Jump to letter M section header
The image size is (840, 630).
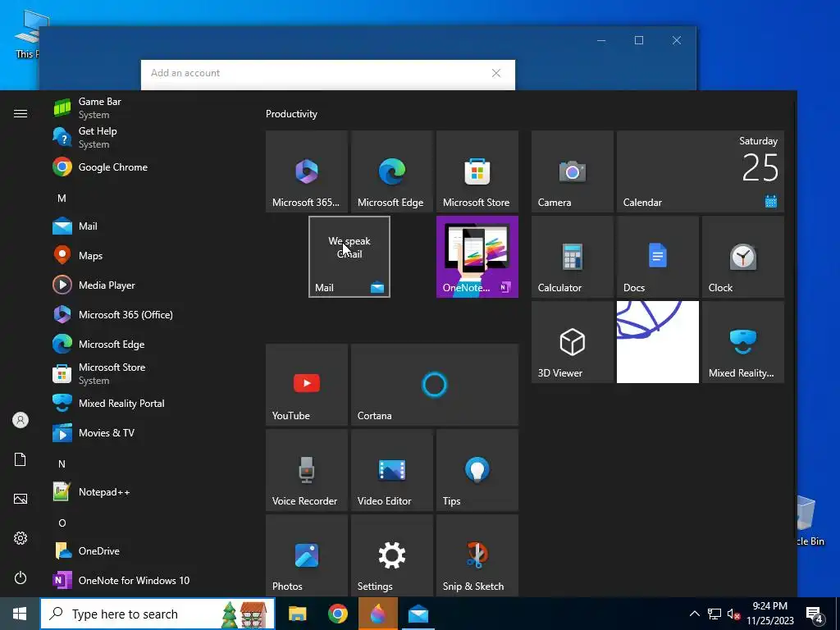click(62, 199)
